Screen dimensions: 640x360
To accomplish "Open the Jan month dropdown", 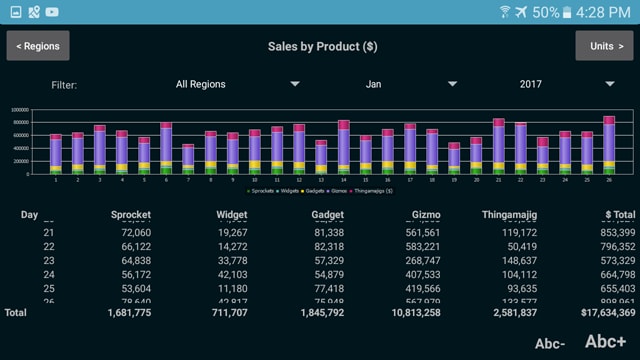I will click(411, 84).
